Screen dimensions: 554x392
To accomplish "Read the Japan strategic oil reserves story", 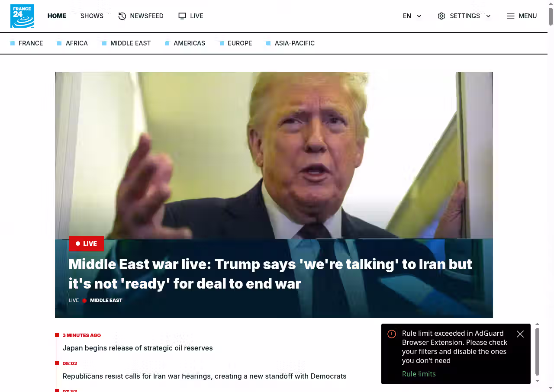I will pyautogui.click(x=138, y=348).
